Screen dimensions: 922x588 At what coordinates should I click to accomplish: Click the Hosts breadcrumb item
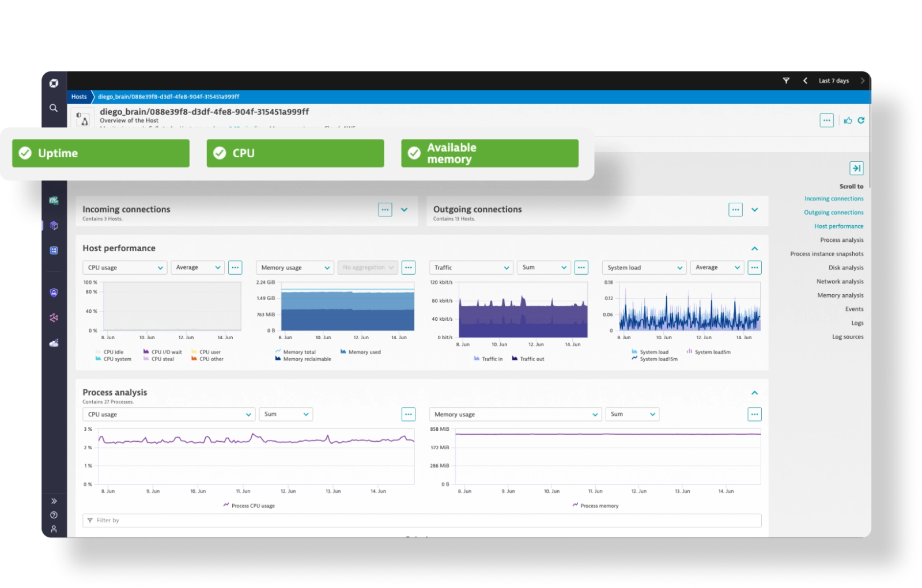click(78, 97)
